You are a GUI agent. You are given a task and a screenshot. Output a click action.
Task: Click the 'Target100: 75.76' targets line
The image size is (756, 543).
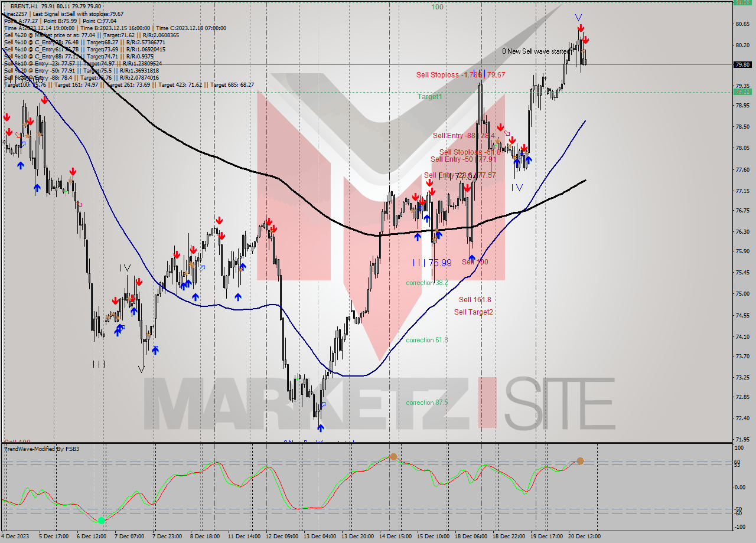[129, 84]
